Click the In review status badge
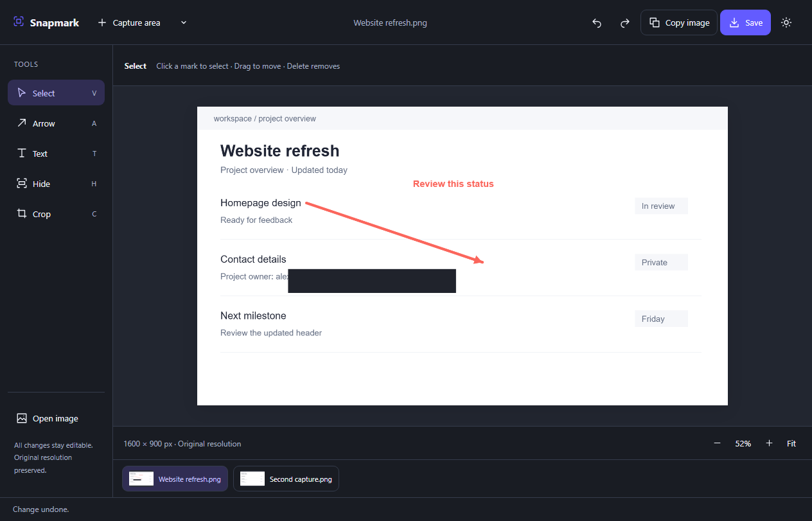Viewport: 812px width, 521px height. [x=661, y=206]
